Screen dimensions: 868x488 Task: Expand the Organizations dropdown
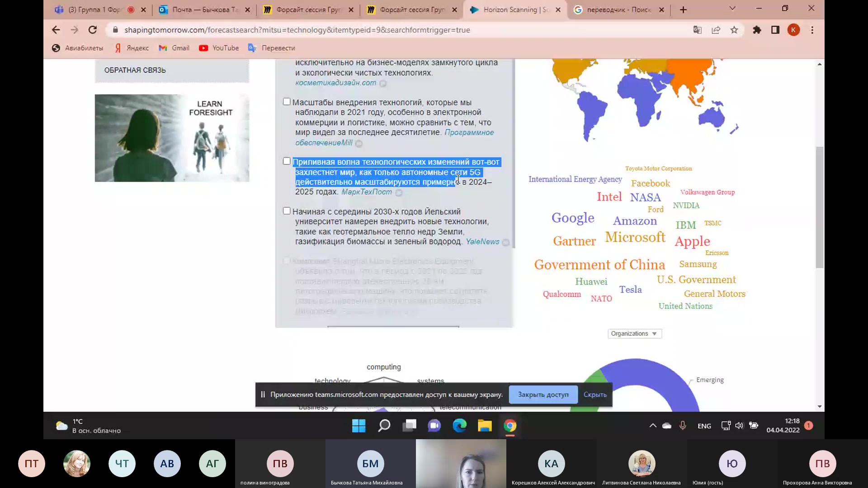click(x=634, y=333)
